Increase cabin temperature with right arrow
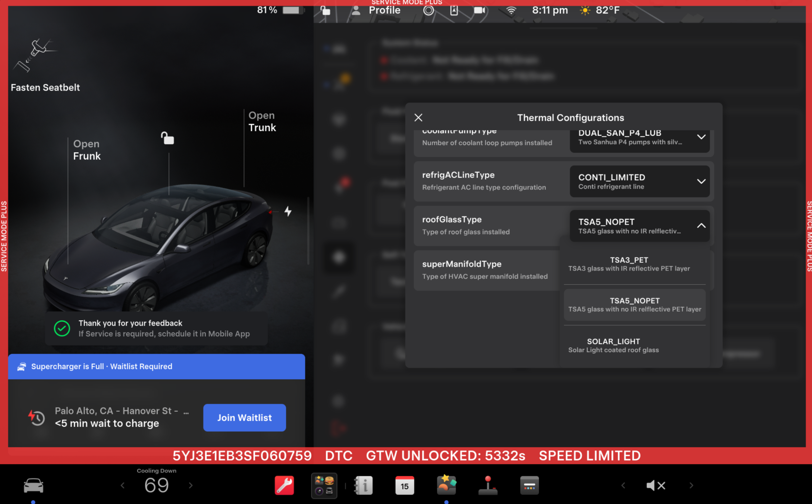Viewport: 812px width, 504px height. pyautogui.click(x=191, y=485)
